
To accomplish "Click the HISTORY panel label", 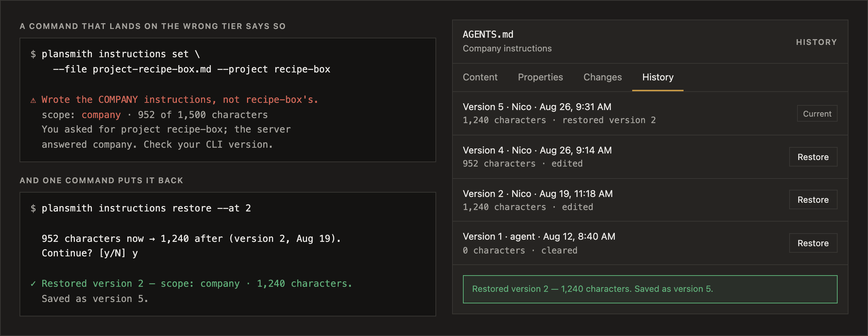I will click(x=816, y=42).
